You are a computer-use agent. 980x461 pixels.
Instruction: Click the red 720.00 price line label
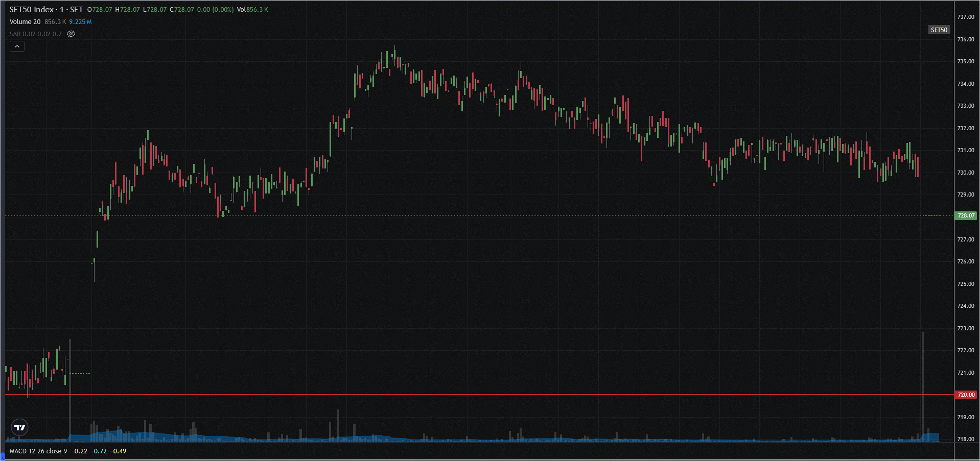point(966,395)
